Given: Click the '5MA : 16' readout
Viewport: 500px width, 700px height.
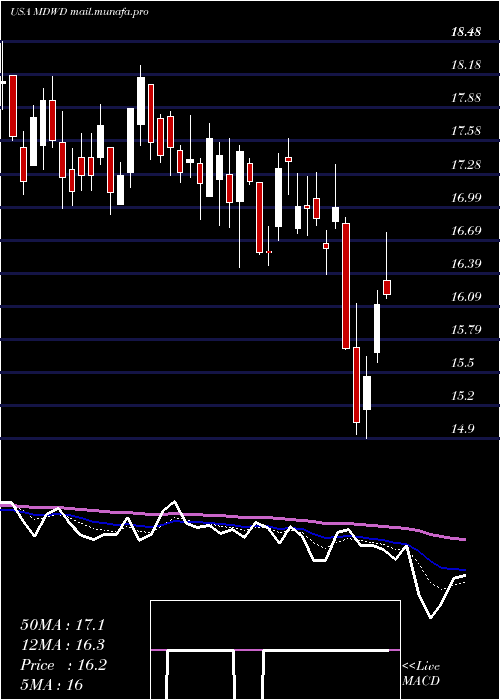Looking at the screenshot, I should coord(52,685).
